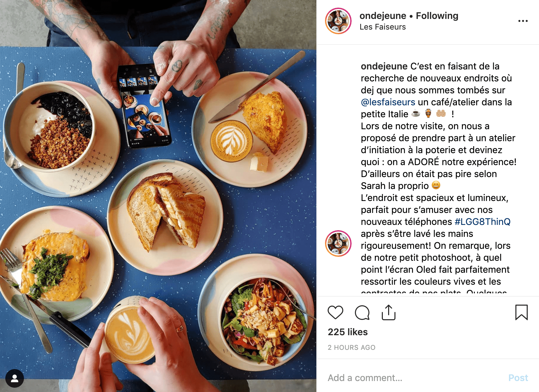
Task: Save the post with the bookmark icon
Action: coord(521,313)
